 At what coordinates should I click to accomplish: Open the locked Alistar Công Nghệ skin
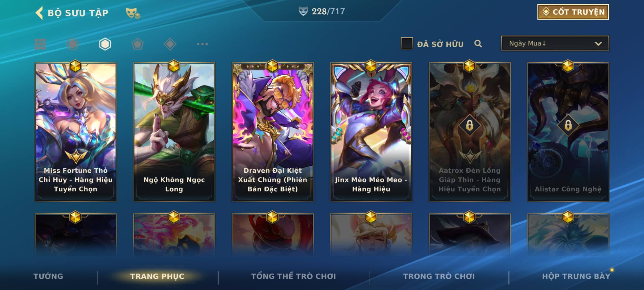coord(568,132)
